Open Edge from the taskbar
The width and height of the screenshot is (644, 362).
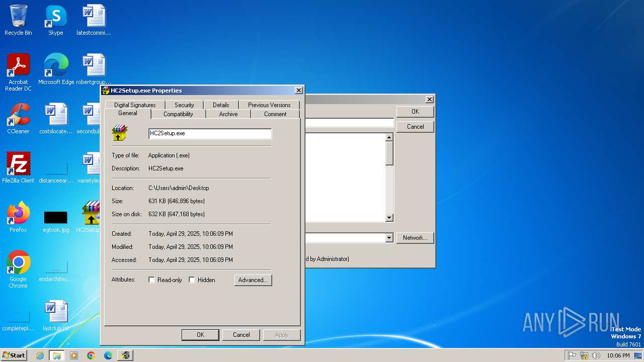108,355
